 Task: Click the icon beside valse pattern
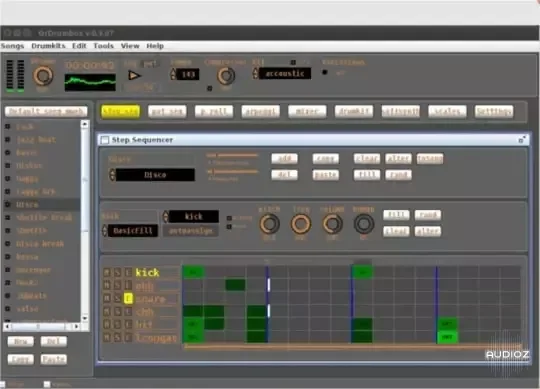click(8, 308)
